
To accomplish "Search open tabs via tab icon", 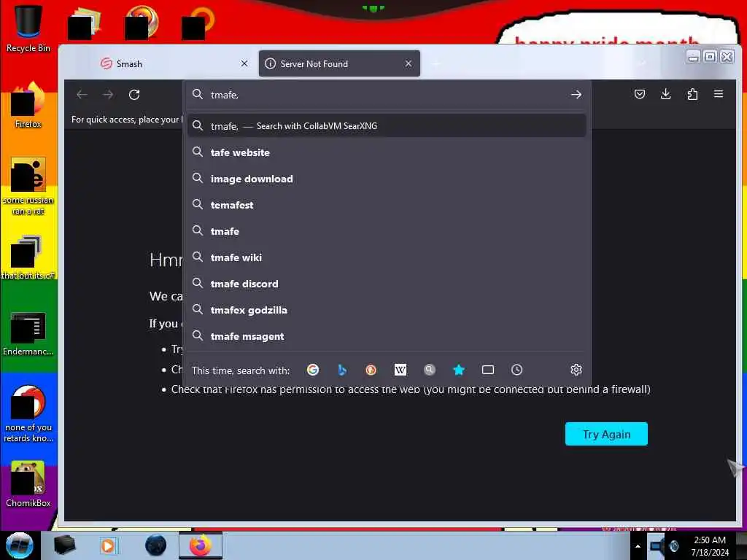I will pyautogui.click(x=488, y=370).
